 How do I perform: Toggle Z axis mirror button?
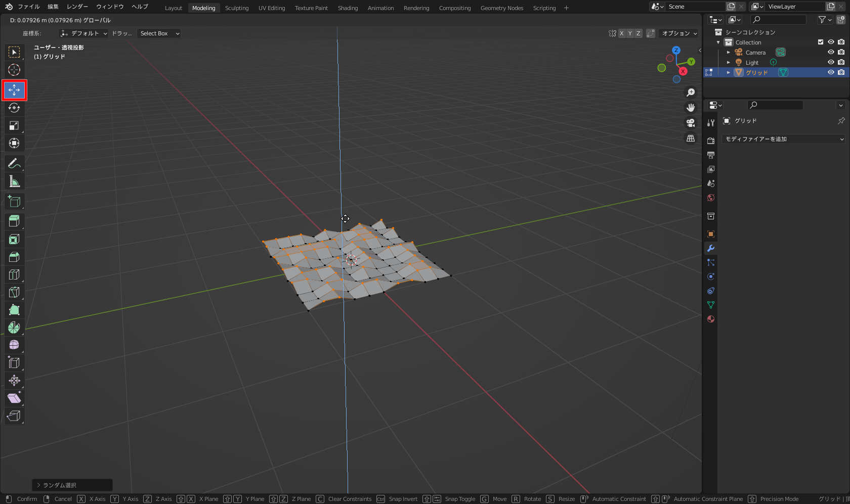(639, 33)
